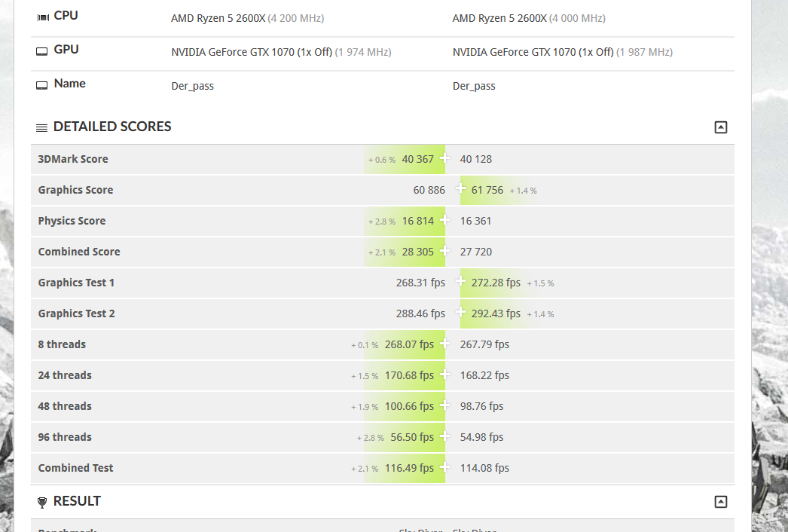
Task: Click the plus icon in 8 threads row
Action: (444, 344)
